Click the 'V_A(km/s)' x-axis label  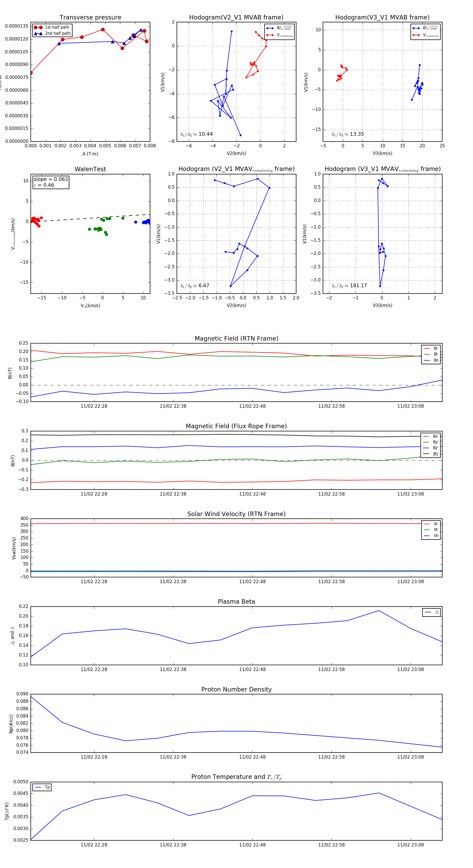90,306
